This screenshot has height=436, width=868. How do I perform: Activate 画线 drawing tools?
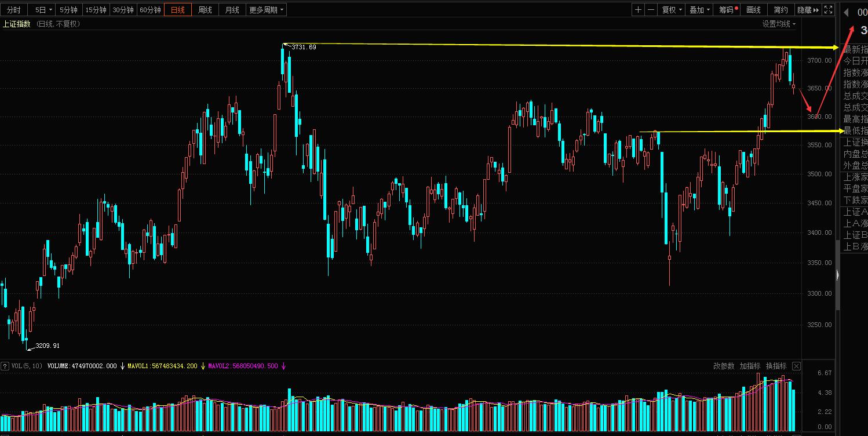[x=753, y=10]
